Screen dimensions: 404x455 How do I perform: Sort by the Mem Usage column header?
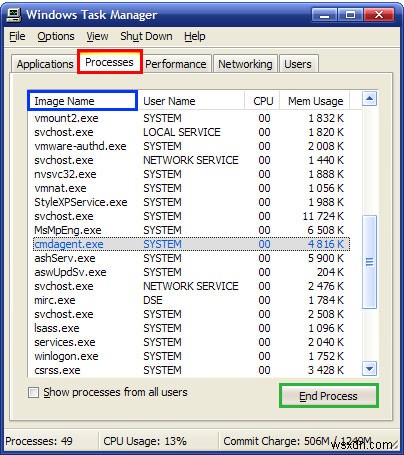[315, 101]
